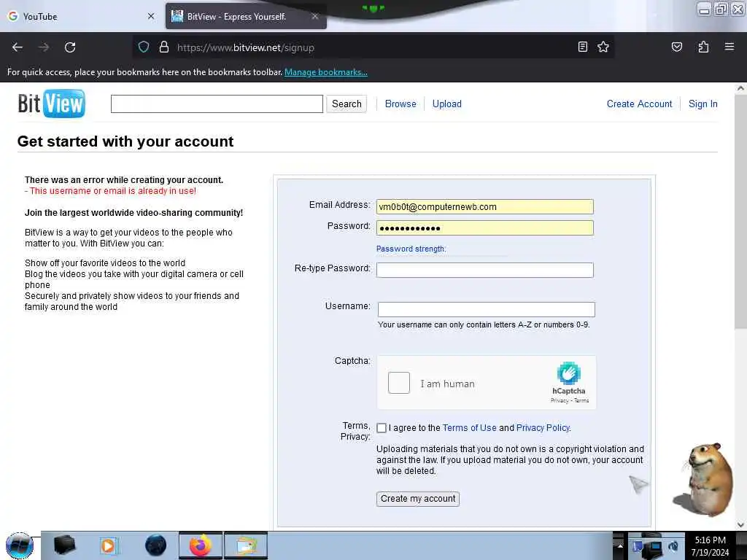Open the dark globe taskbar icon
This screenshot has width=747, height=560.
point(155,545)
